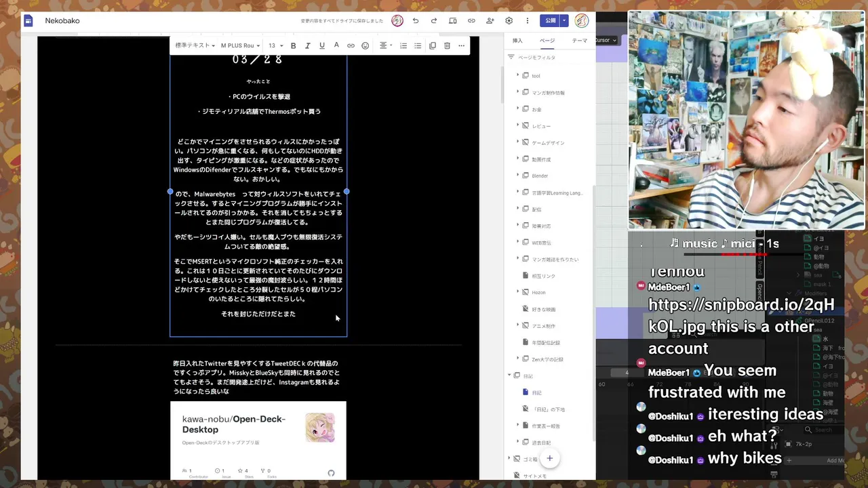
Task: Open more text toolbar options
Action: 461,45
